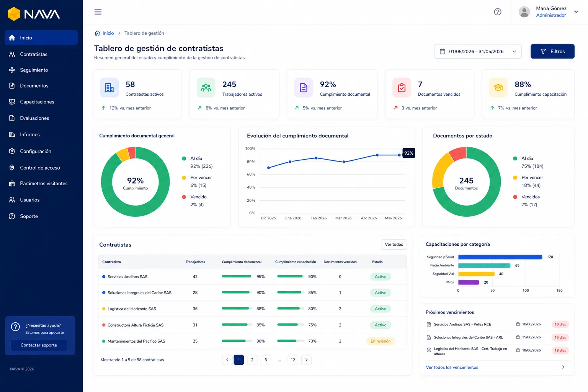Expand Ver todos los vencimientos chevron arrow
This screenshot has width=588, height=392.
tap(563, 367)
